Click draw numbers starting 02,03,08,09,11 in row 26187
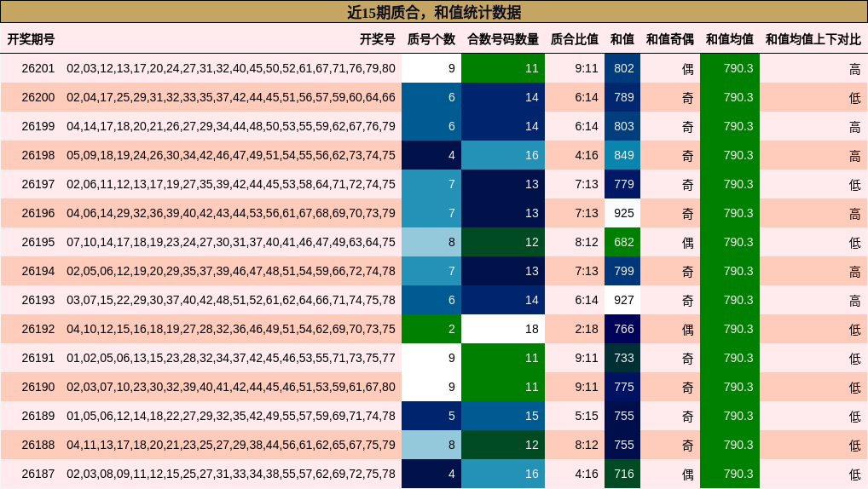Screen dimensions: 868x489 [231, 474]
